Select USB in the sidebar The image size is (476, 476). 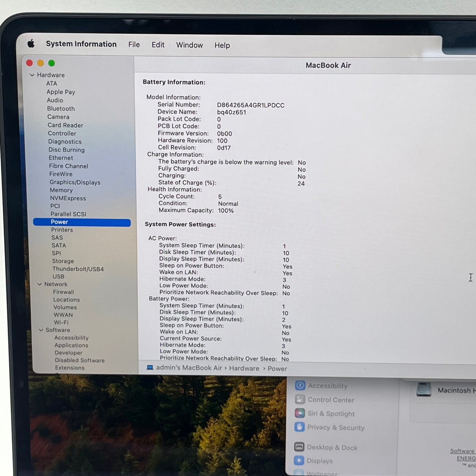[x=59, y=277]
